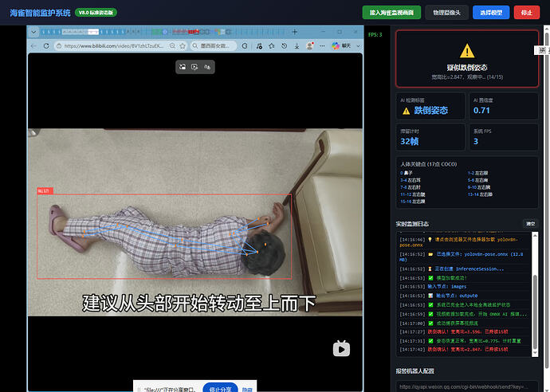Click the log panel scroll-up arrow
The image size is (550, 392).
click(535, 236)
